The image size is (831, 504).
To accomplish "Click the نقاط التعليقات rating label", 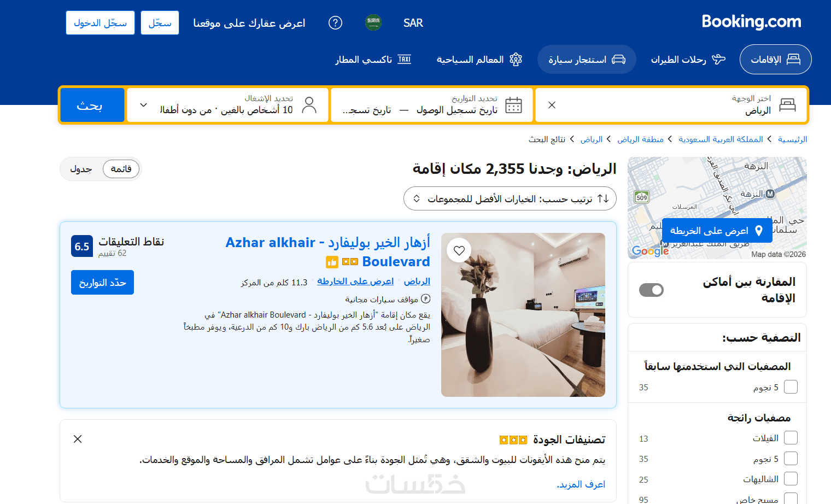I will coord(131,241).
